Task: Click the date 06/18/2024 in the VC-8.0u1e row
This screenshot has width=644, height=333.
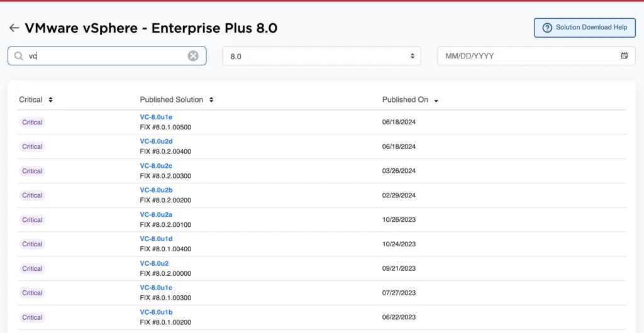Action: coord(399,123)
